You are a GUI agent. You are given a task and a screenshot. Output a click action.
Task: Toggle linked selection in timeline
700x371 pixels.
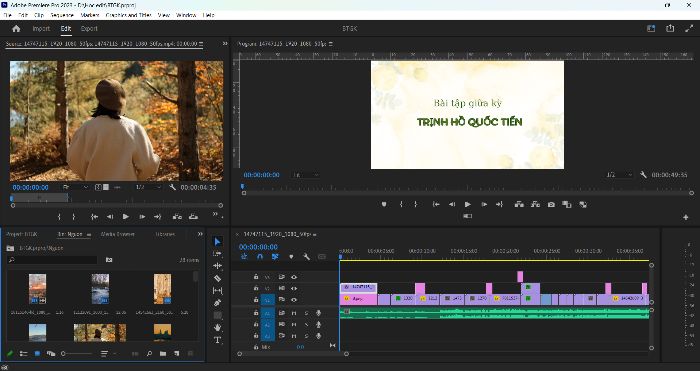click(x=275, y=257)
